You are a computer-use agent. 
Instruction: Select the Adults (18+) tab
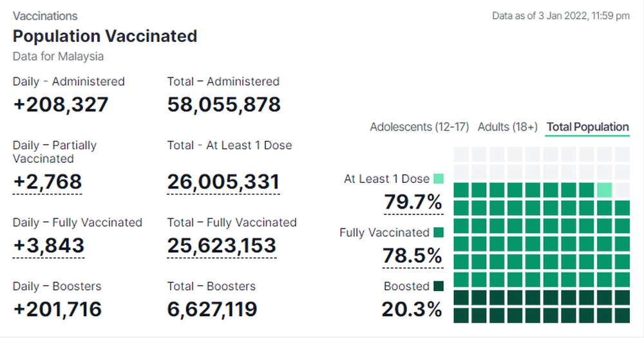tap(507, 127)
